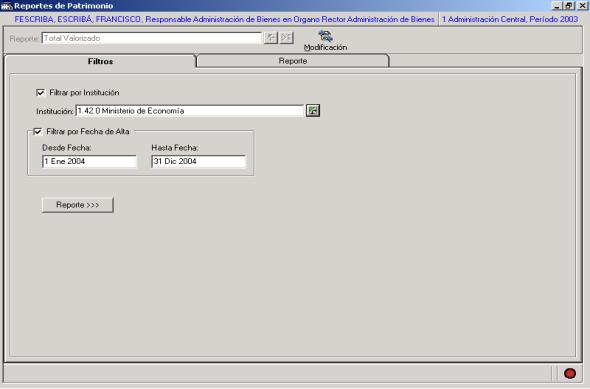Close the Reportes de Patrimonio window
This screenshot has height=389, width=590.
[x=582, y=5]
